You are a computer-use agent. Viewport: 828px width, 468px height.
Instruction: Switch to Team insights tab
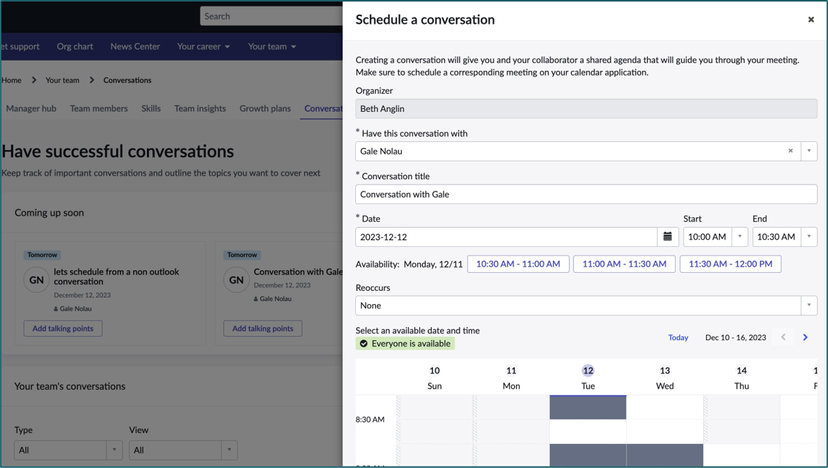(200, 108)
